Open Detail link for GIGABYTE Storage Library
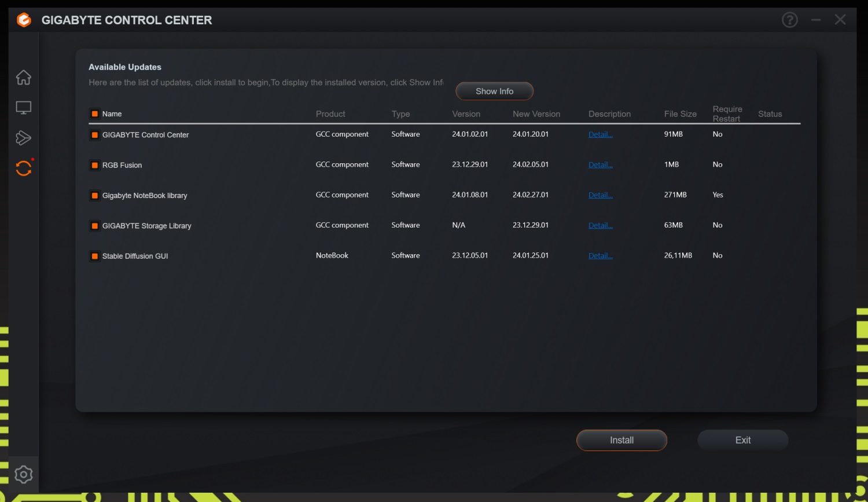This screenshot has height=502, width=868. click(601, 225)
